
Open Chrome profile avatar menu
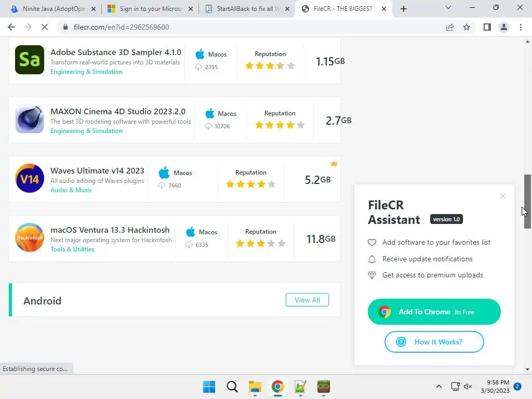click(x=504, y=27)
